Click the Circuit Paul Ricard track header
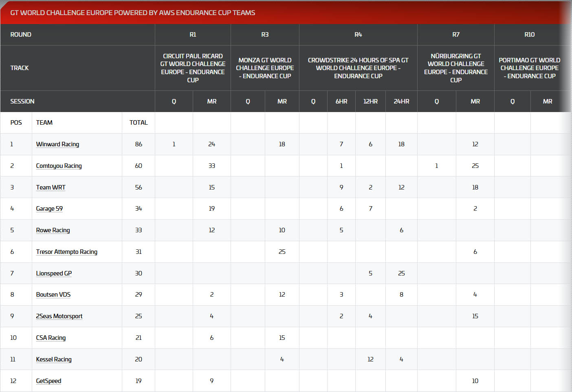The height and width of the screenshot is (392, 572). [193, 68]
